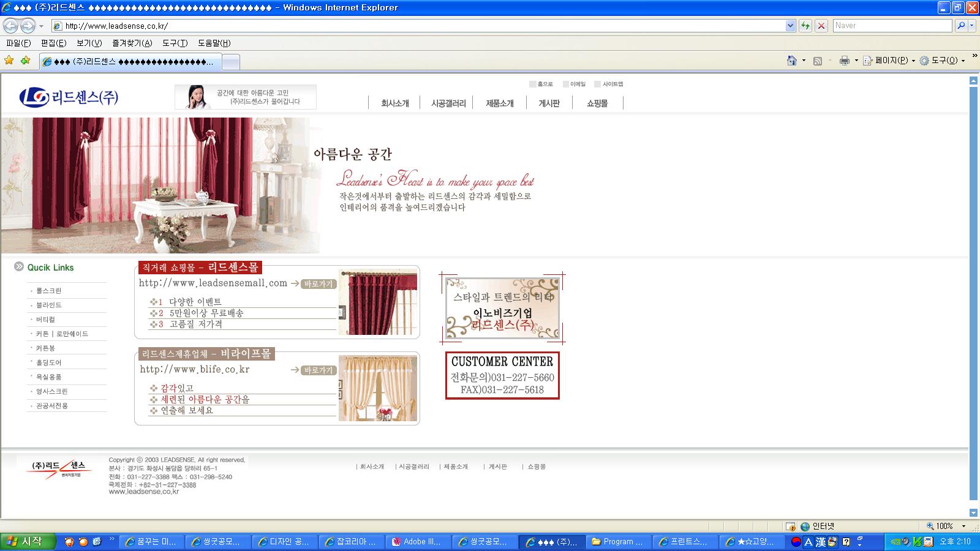Click the Favorites star icon
Screen dimensions: 980x551
pos(9,60)
